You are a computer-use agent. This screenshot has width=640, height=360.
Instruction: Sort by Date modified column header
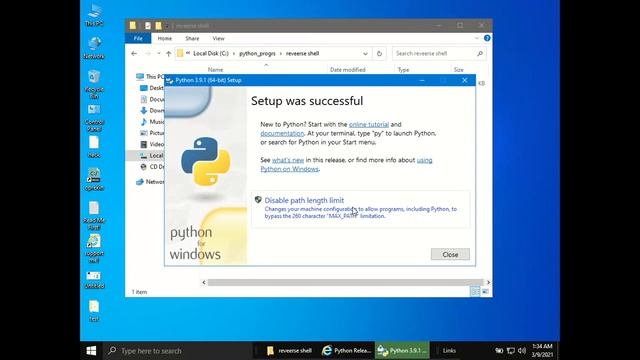347,70
